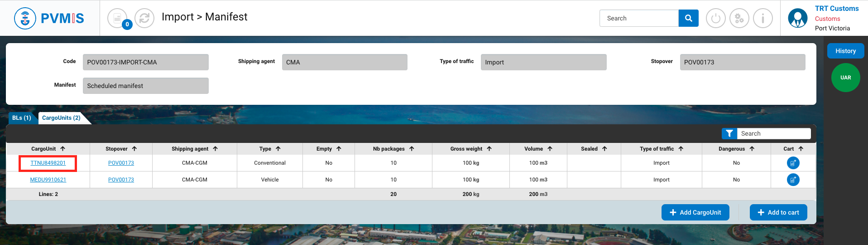Viewport: 868px width, 245px height.
Task: Add TTNU8498201 row to cart icon
Action: pyautogui.click(x=793, y=163)
